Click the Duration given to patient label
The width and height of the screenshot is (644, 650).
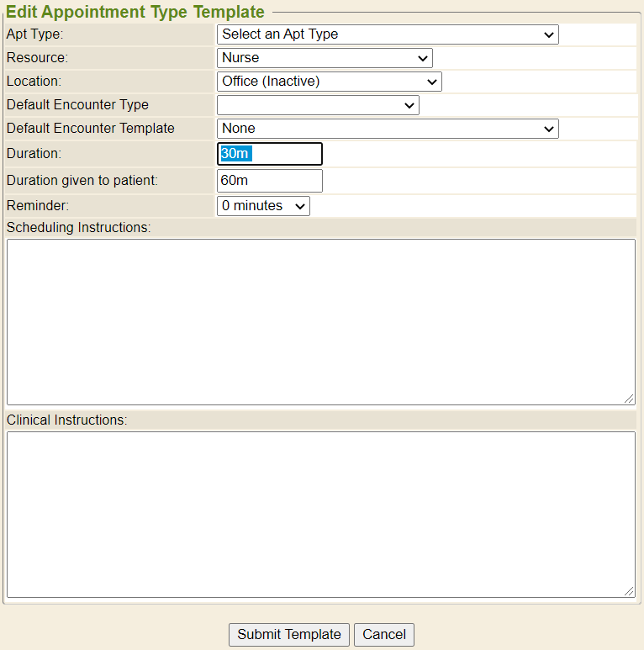tap(82, 180)
